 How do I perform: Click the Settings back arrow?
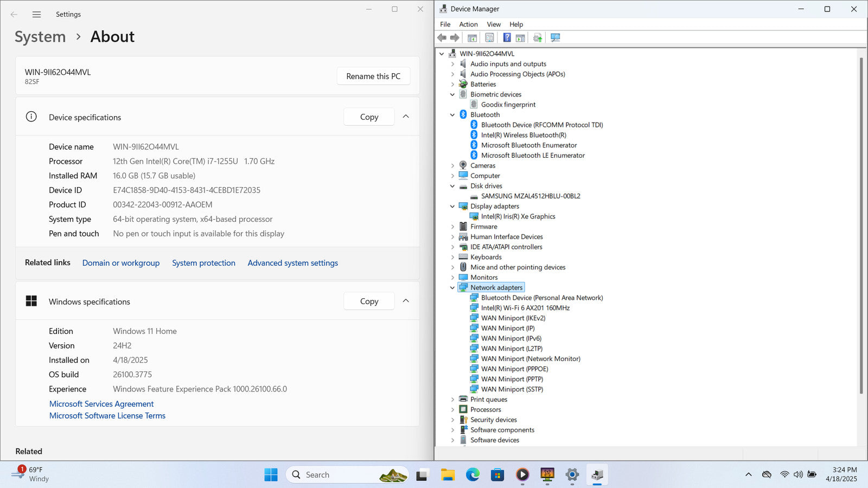(14, 15)
